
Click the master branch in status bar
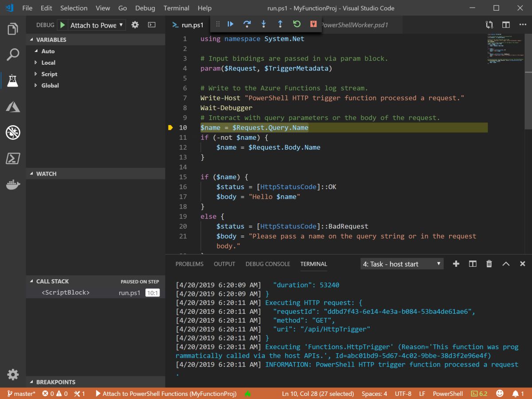21,394
